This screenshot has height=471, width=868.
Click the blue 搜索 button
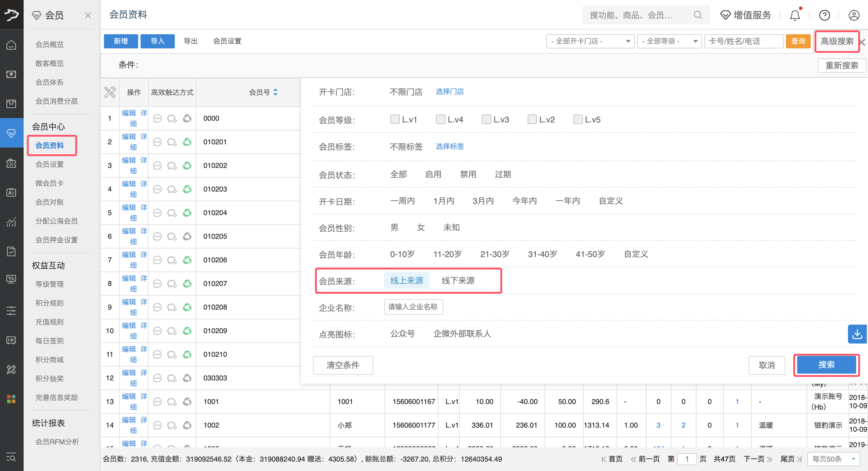[826, 365]
